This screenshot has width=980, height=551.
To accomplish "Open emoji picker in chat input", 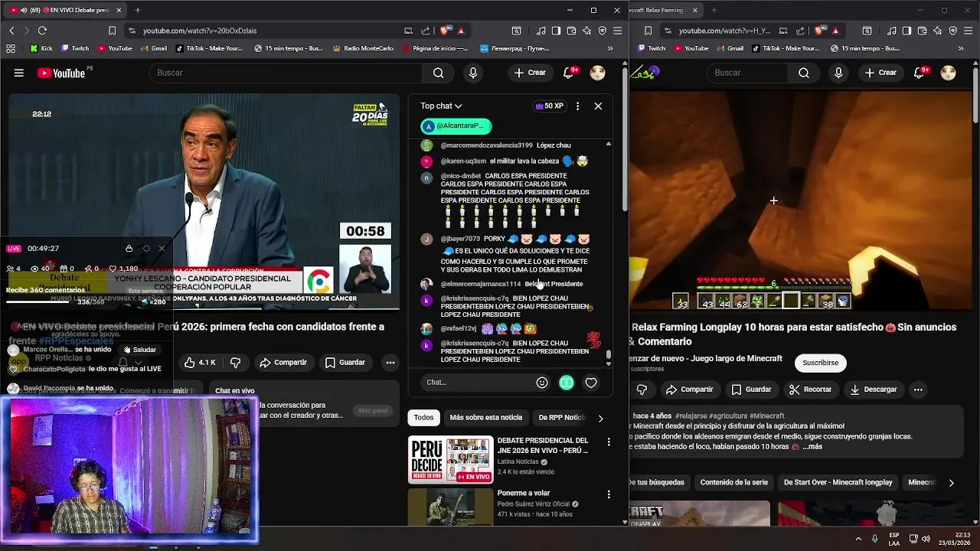I will coord(542,383).
